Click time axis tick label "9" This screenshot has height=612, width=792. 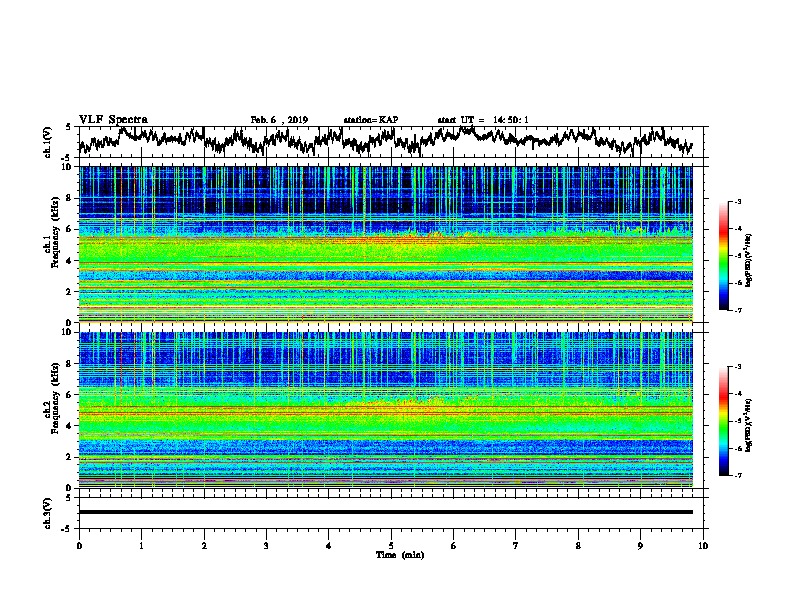(640, 545)
